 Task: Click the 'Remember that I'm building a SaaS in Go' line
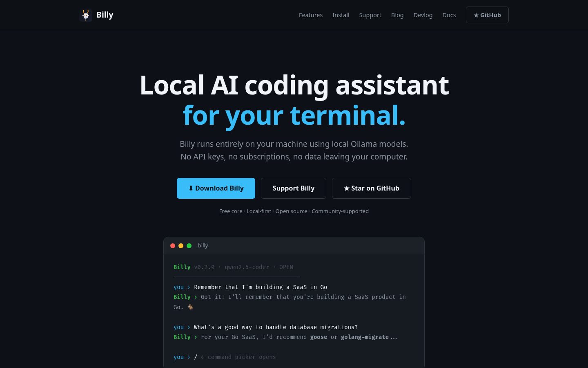pos(261,287)
